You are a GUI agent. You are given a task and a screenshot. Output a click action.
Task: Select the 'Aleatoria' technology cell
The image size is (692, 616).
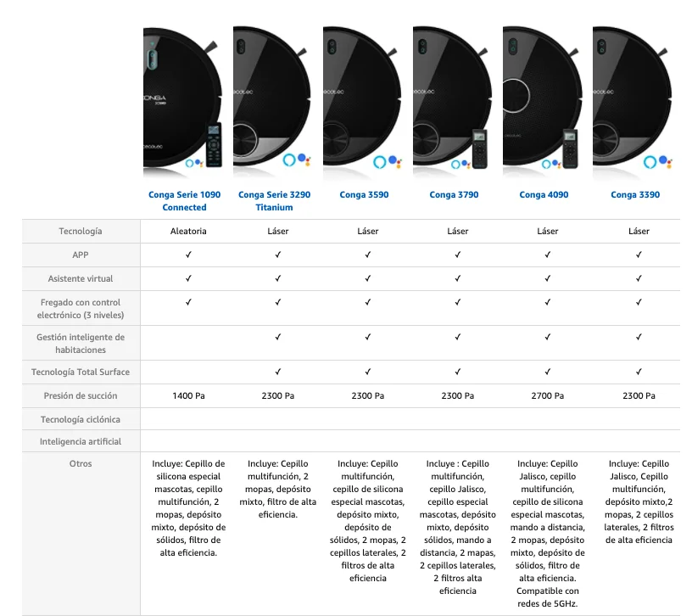[x=188, y=231]
